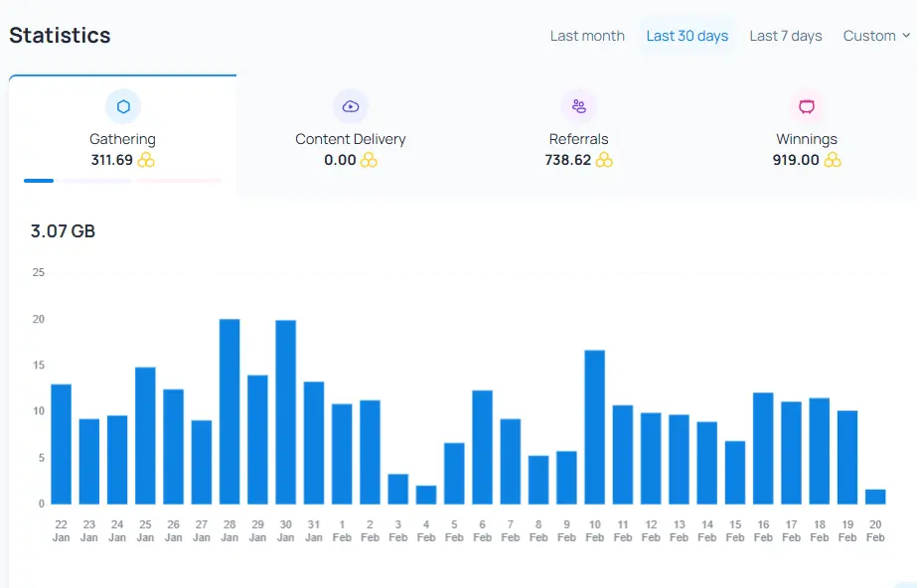Image resolution: width=917 pixels, height=588 pixels.
Task: Click the 28 Jan bar in chart
Action: 229,411
